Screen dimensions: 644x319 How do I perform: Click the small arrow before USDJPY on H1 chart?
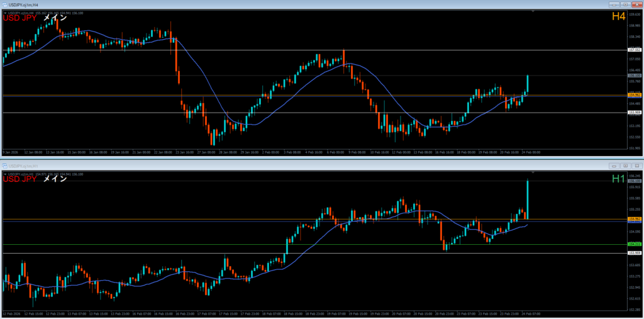(x=5, y=173)
